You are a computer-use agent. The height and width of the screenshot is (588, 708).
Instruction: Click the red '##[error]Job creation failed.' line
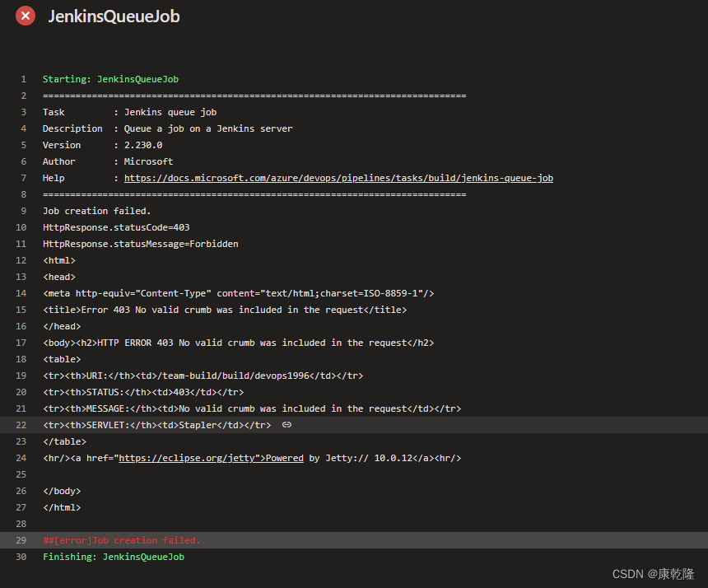click(x=122, y=540)
